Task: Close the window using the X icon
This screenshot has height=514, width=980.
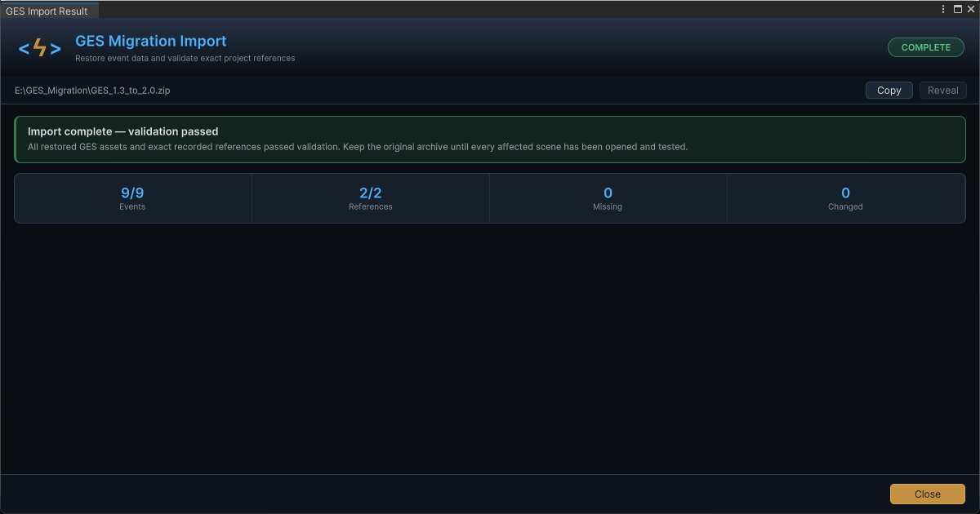Action: [x=970, y=9]
